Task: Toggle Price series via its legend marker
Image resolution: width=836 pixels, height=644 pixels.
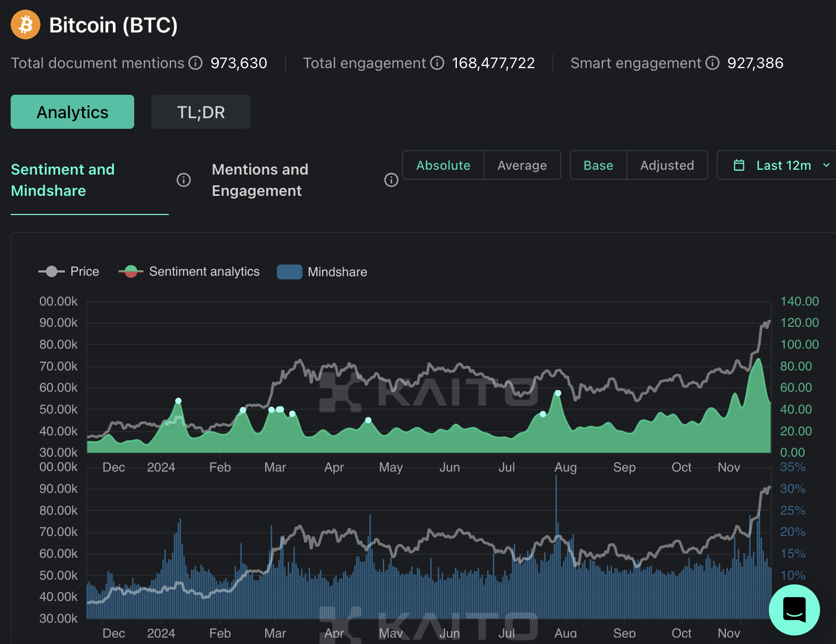Action: click(52, 271)
